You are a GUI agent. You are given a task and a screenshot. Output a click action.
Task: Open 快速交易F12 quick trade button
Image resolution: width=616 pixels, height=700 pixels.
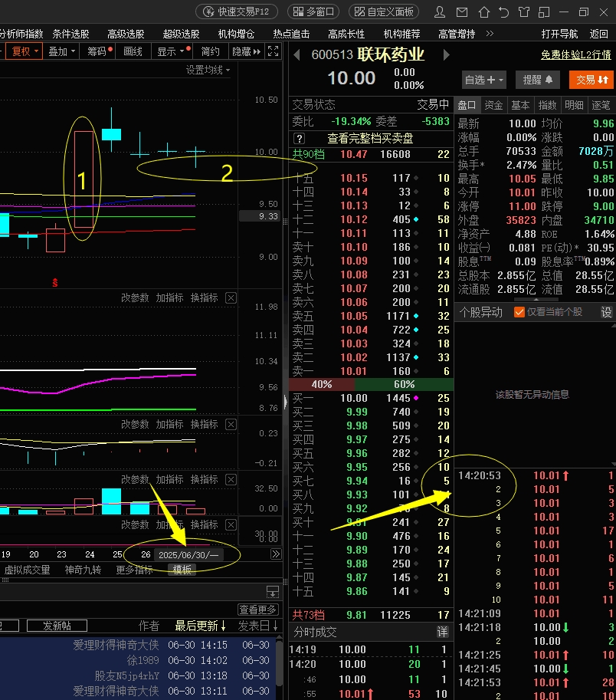[x=237, y=12]
